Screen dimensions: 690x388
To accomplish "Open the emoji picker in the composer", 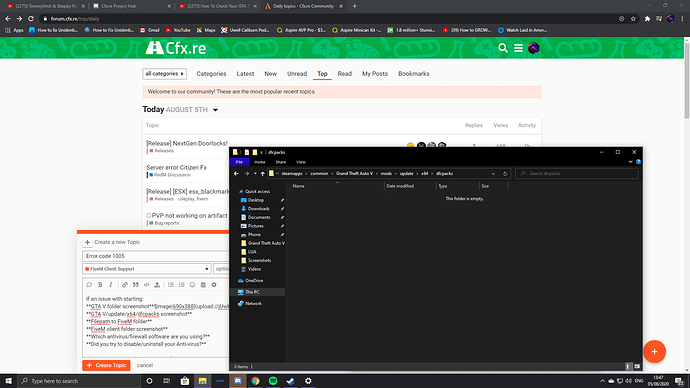I will [192, 285].
